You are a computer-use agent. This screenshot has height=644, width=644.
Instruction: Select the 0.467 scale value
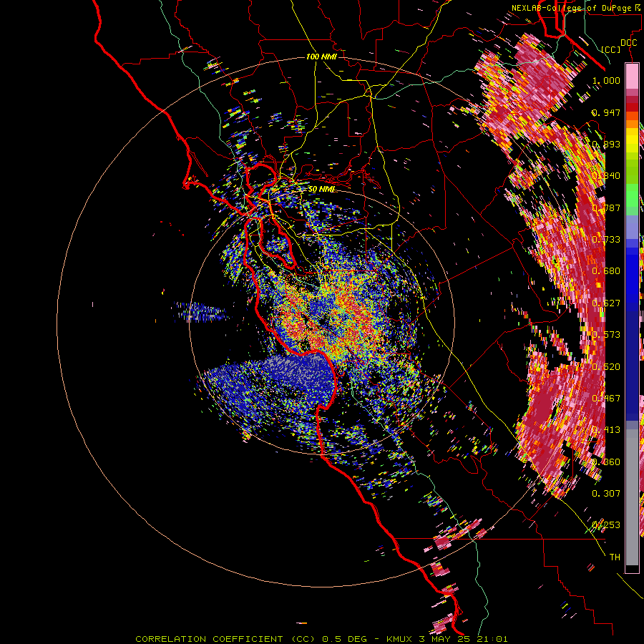click(606, 399)
